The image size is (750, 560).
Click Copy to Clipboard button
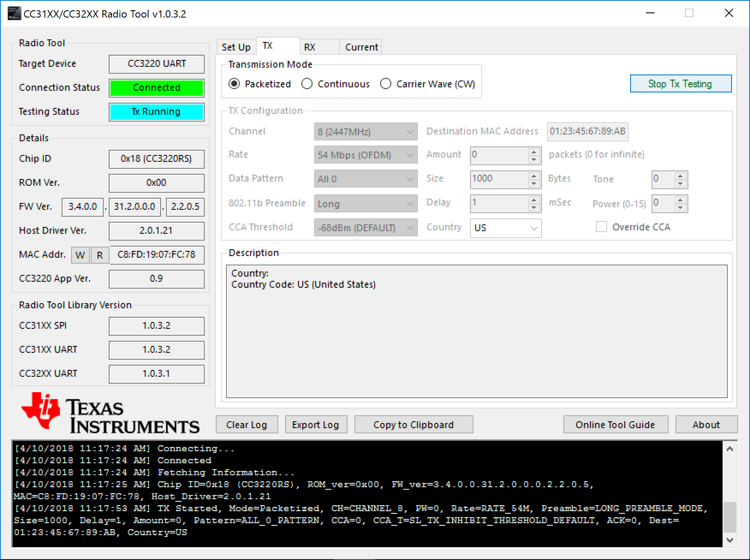coord(414,425)
